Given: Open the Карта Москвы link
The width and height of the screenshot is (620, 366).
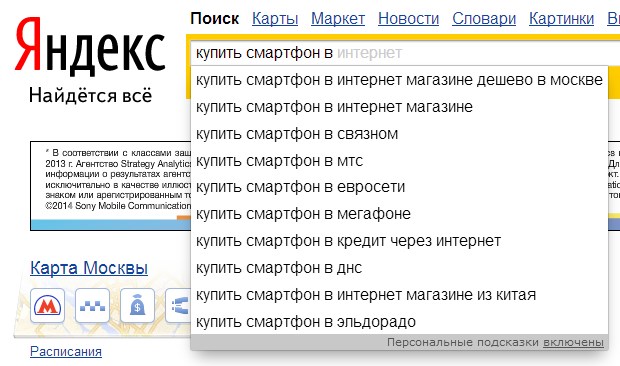Looking at the screenshot, I should click(89, 268).
